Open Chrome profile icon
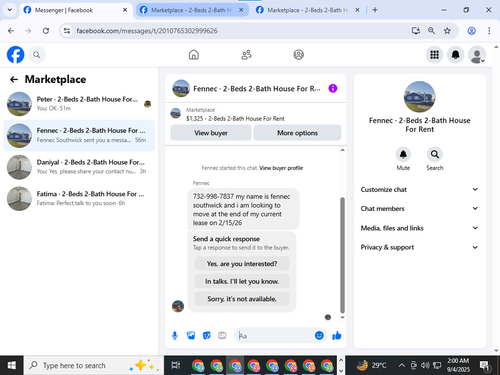The image size is (500, 375). (471, 31)
